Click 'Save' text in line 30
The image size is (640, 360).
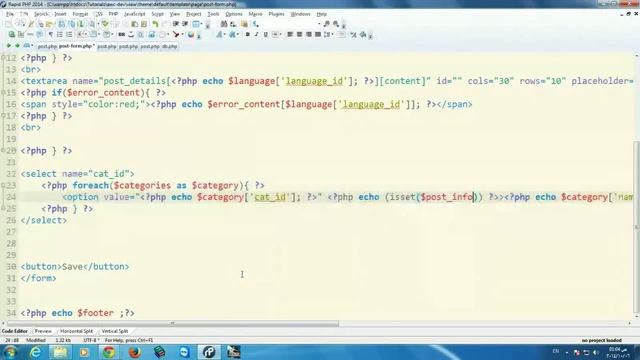pos(72,267)
